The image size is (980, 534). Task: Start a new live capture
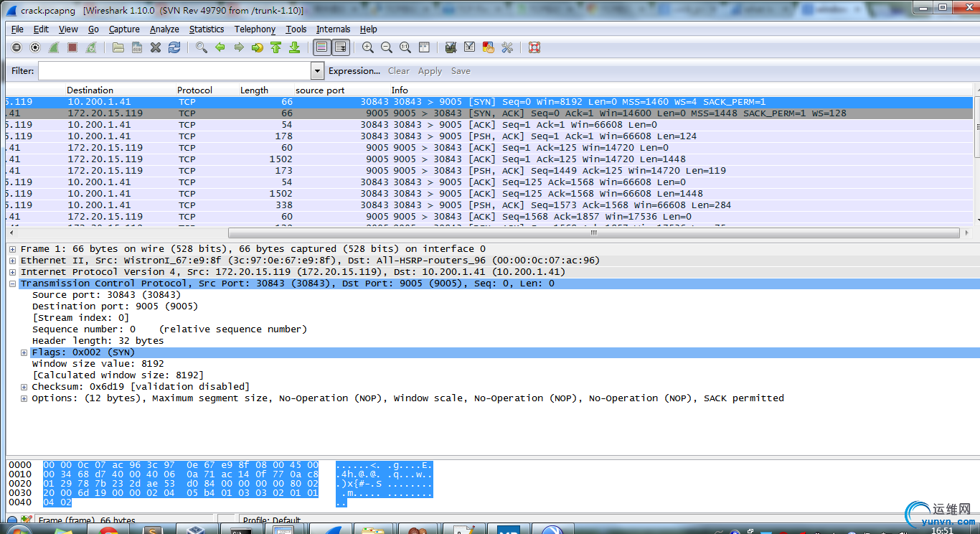[x=54, y=47]
